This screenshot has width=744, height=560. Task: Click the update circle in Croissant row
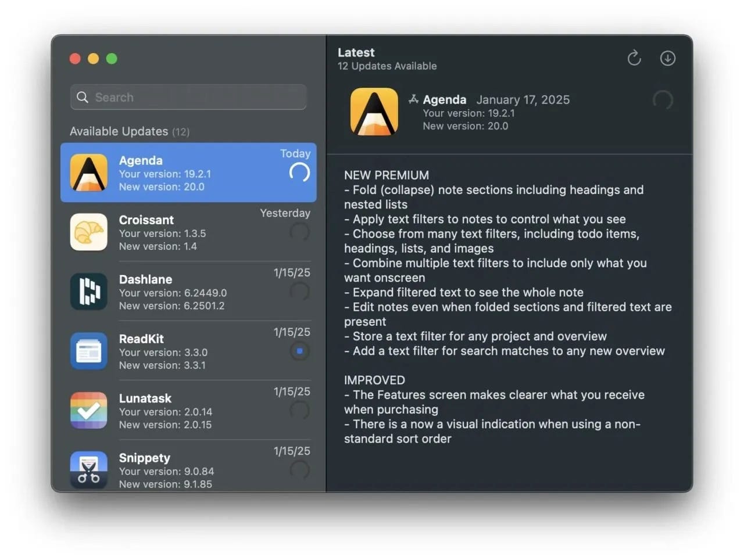coord(299,232)
